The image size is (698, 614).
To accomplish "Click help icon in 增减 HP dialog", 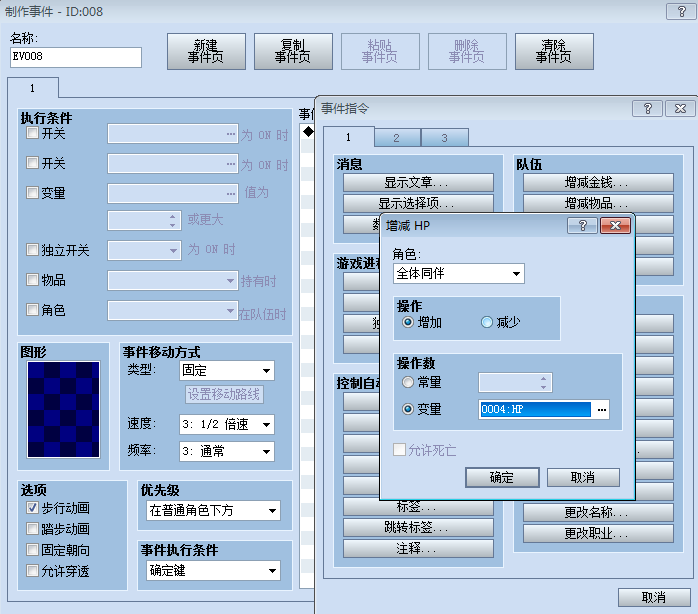I will pyautogui.click(x=582, y=226).
